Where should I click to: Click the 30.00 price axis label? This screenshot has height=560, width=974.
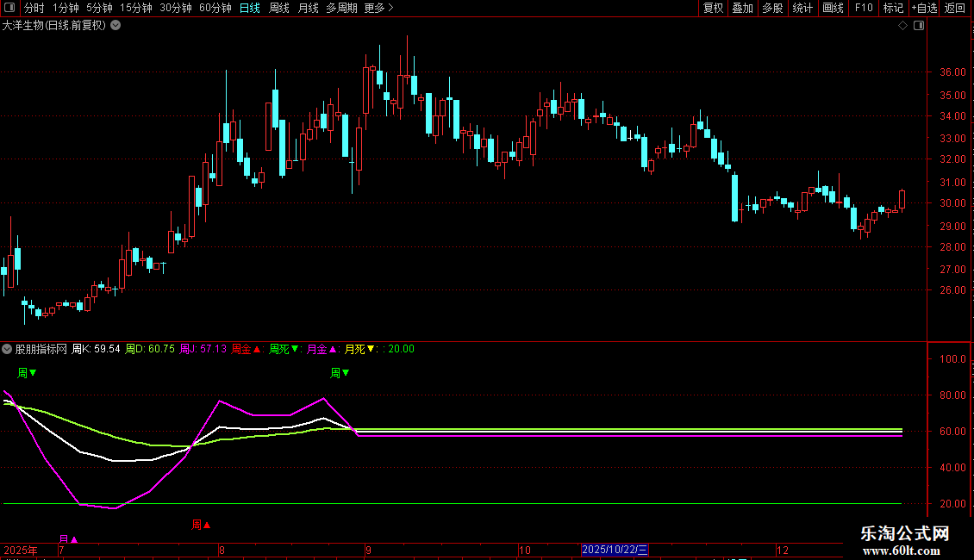click(x=952, y=203)
